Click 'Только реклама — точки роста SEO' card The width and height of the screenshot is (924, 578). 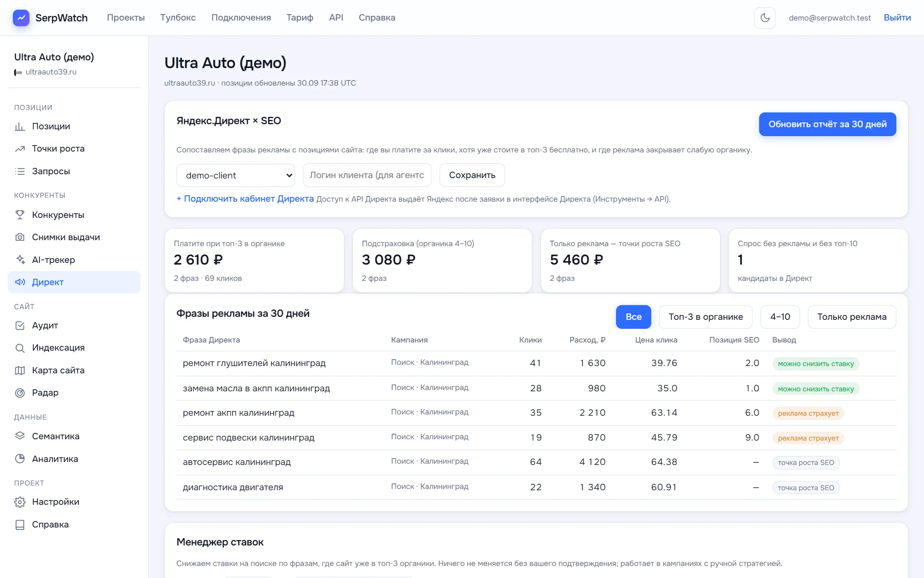point(630,261)
